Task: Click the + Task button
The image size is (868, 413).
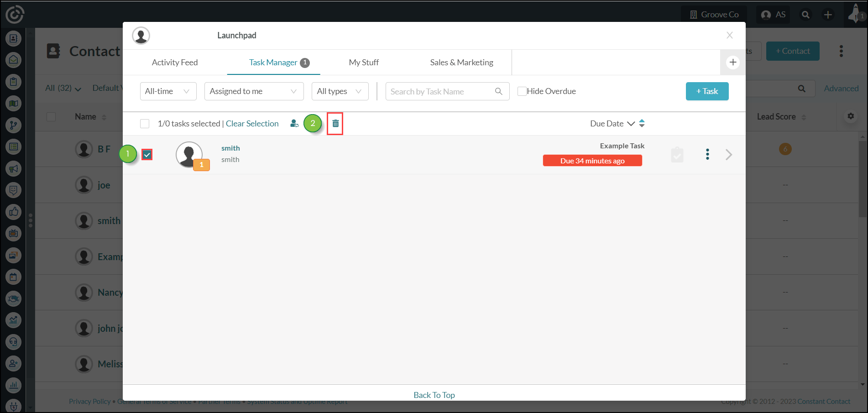Action: (x=707, y=91)
